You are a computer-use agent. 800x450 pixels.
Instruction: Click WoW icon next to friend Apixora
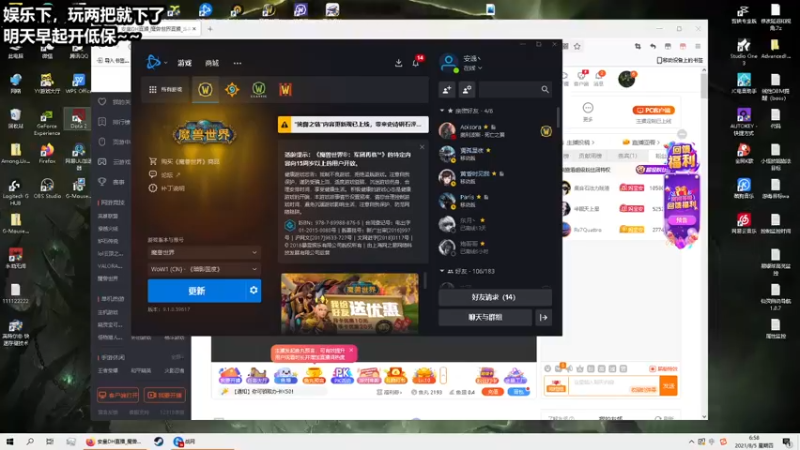coord(546,131)
